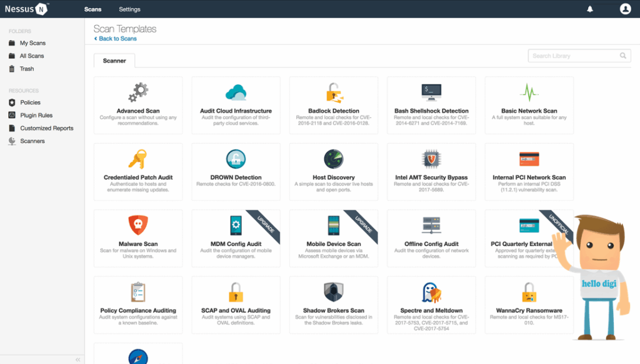Open the user account avatar menu
This screenshot has width=640, height=364.
(625, 9)
